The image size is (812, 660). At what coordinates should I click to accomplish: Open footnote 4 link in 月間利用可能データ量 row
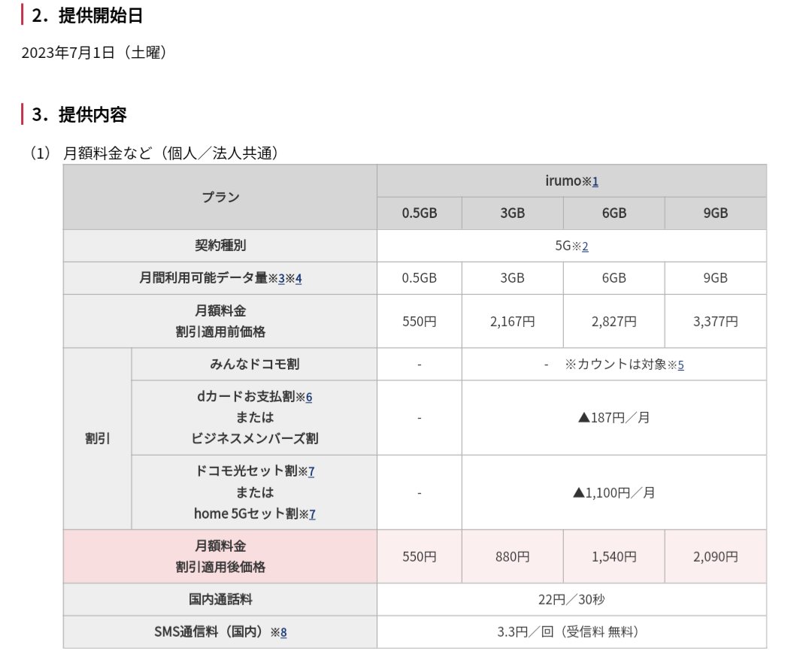click(x=298, y=279)
